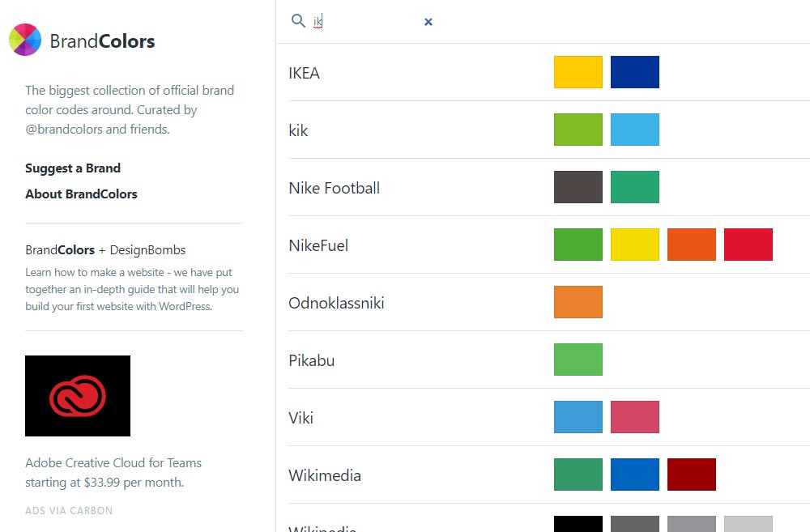Click the search magnifier icon

coord(298,21)
